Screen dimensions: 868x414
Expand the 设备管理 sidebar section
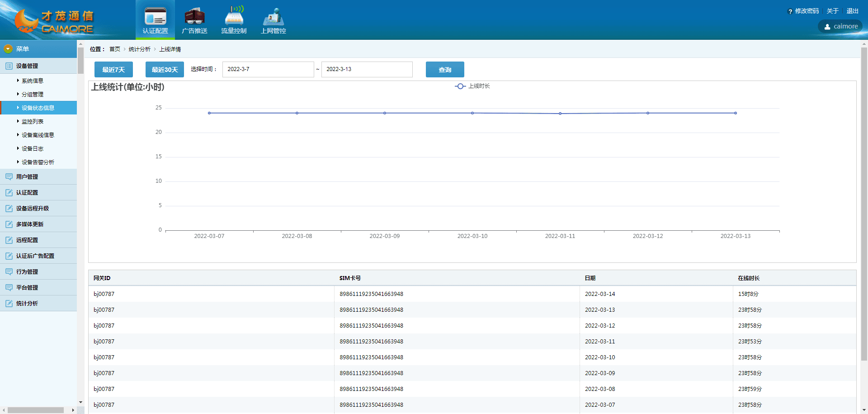[x=27, y=66]
